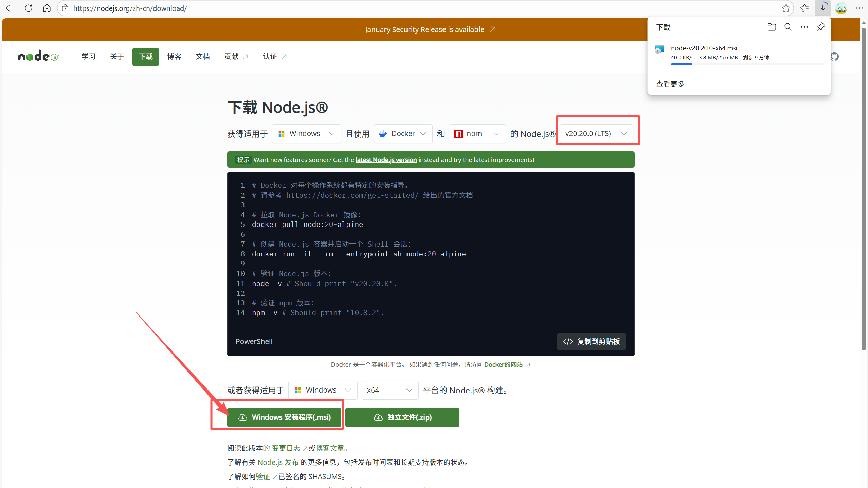Download Windows 安装程序(.msi)
The height and width of the screenshot is (488, 868).
coord(284,417)
